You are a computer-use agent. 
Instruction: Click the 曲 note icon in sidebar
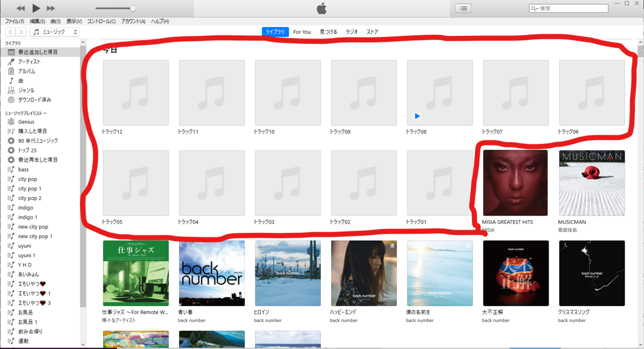point(11,81)
